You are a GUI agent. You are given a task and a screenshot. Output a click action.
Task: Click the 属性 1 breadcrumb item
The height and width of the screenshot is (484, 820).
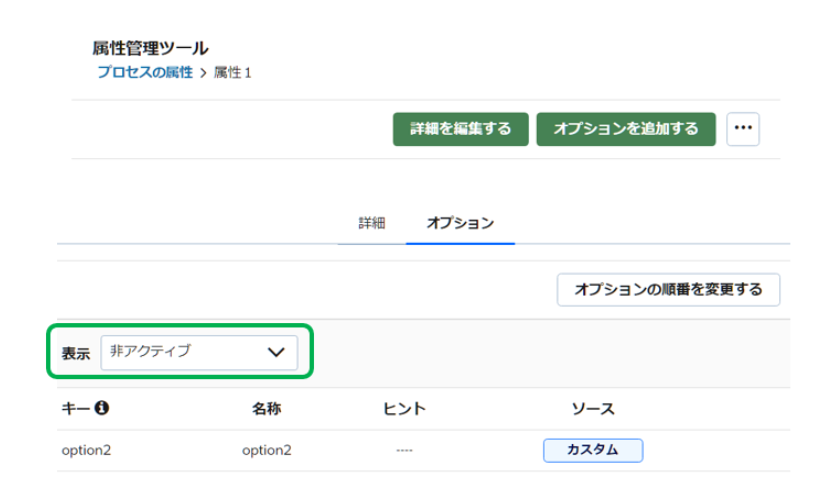point(233,73)
